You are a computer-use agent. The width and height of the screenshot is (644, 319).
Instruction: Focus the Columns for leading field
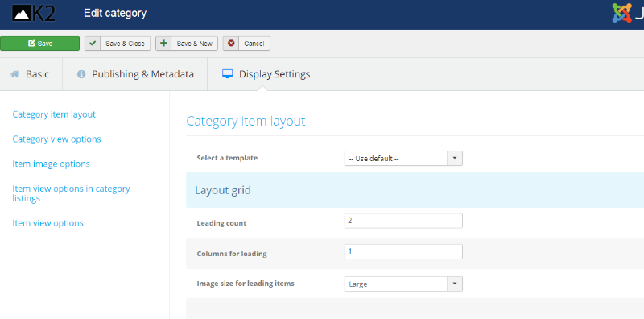[403, 251]
